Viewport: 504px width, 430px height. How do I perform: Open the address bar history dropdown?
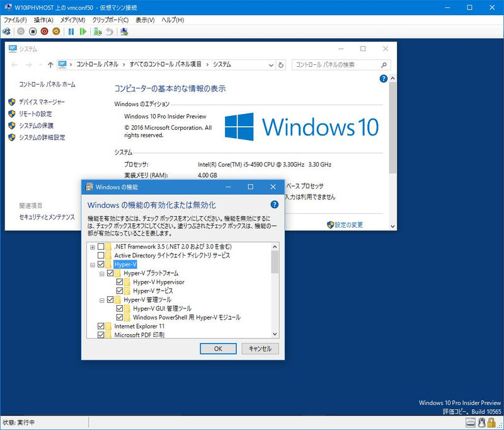[271, 65]
